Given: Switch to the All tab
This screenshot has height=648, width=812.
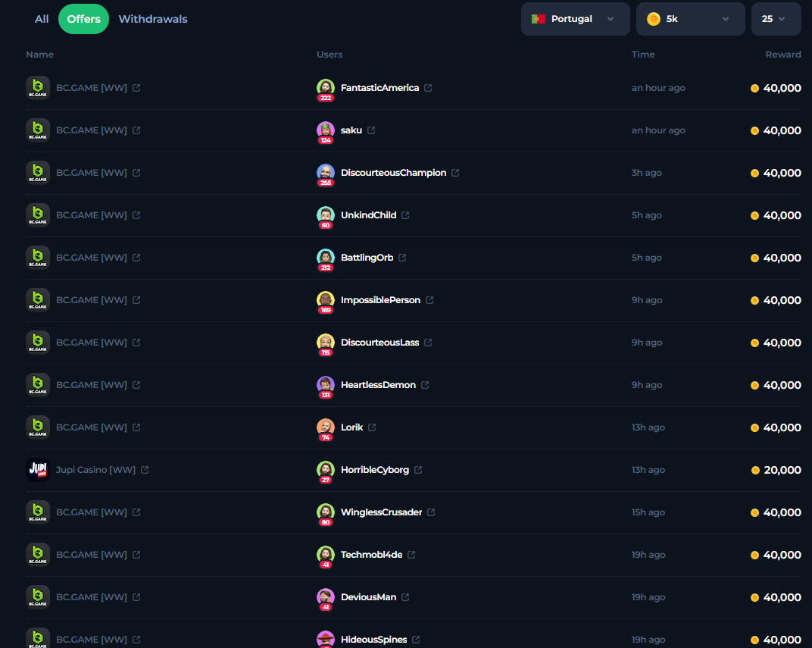Looking at the screenshot, I should [42, 19].
